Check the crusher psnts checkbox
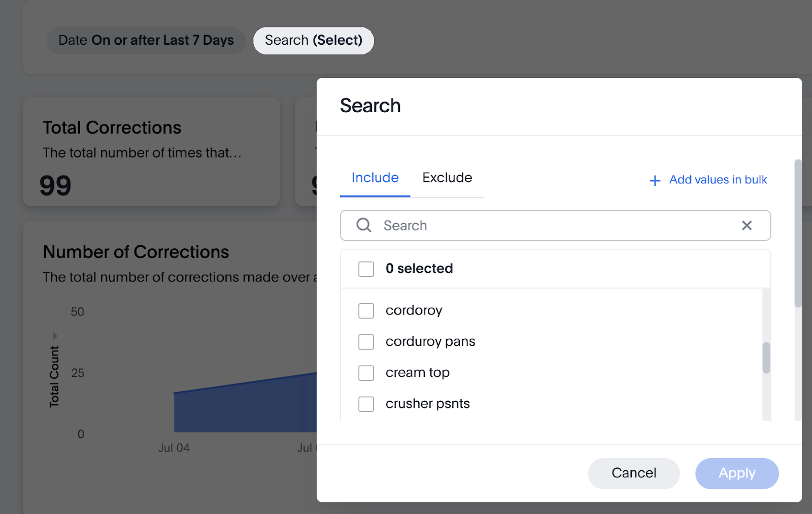This screenshot has height=514, width=812. pyautogui.click(x=366, y=404)
